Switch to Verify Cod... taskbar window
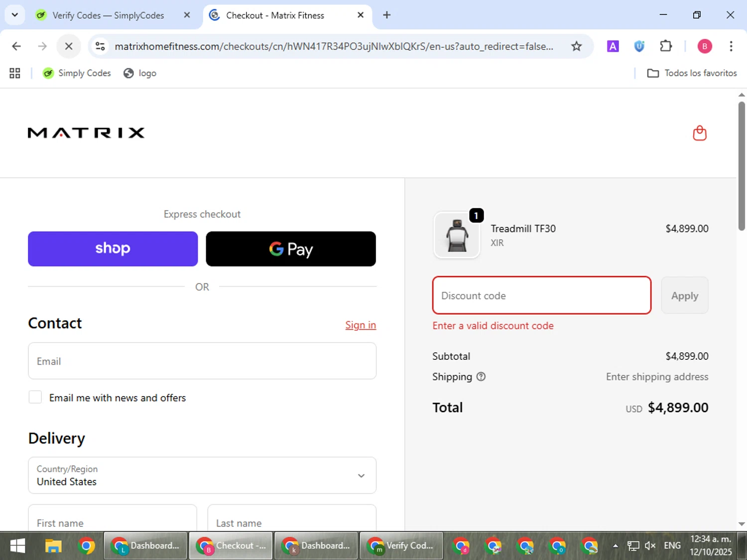The width and height of the screenshot is (747, 560). coord(401,546)
